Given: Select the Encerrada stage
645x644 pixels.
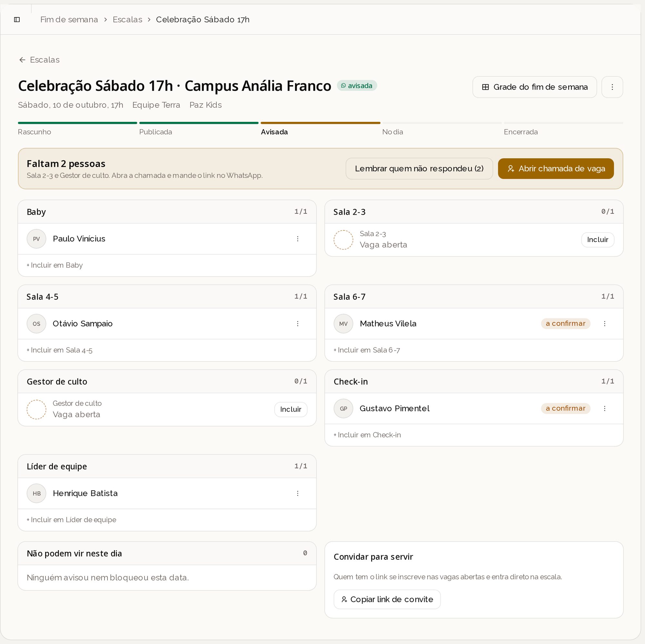Looking at the screenshot, I should click(x=563, y=129).
